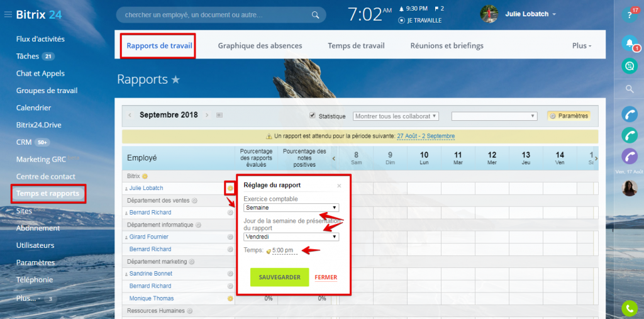Open Calendrier in the sidebar
The image size is (644, 319).
pyautogui.click(x=34, y=108)
